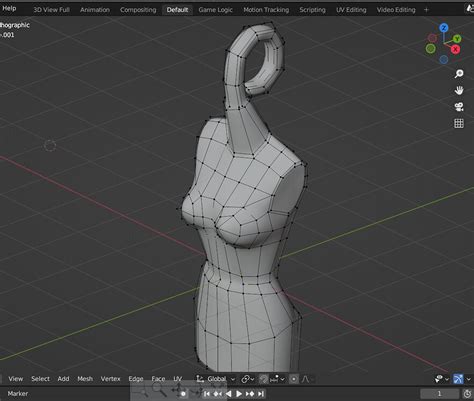This screenshot has width=474, height=401.
Task: Click the transform orientation axes icon
Action: [x=200, y=379]
